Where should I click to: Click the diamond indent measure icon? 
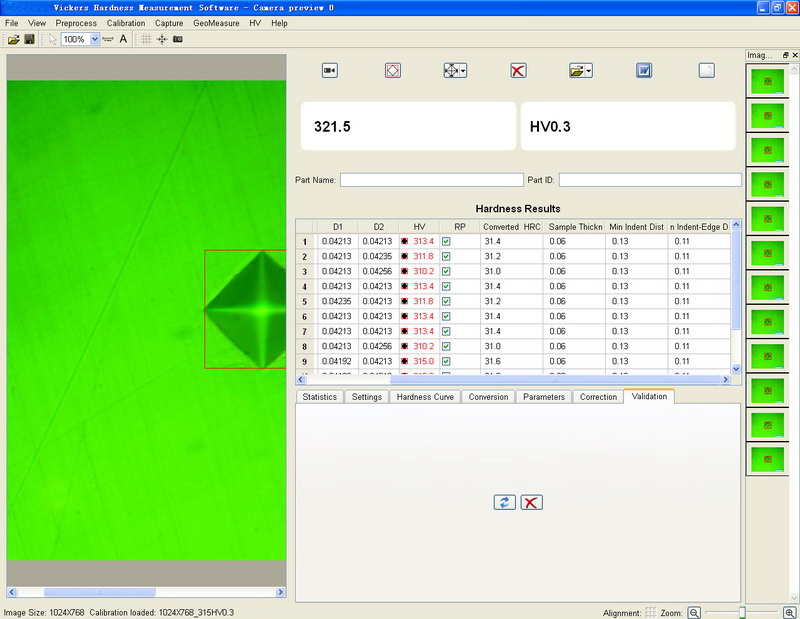393,70
